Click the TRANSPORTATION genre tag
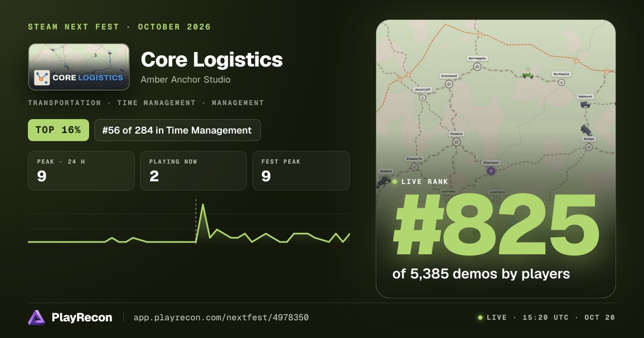644x338 pixels. click(64, 102)
